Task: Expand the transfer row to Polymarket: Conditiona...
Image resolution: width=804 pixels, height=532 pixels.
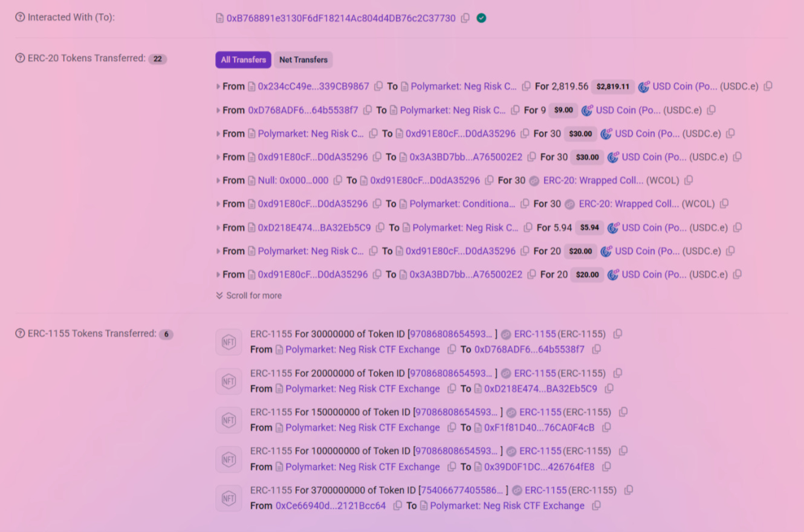Action: [x=218, y=204]
